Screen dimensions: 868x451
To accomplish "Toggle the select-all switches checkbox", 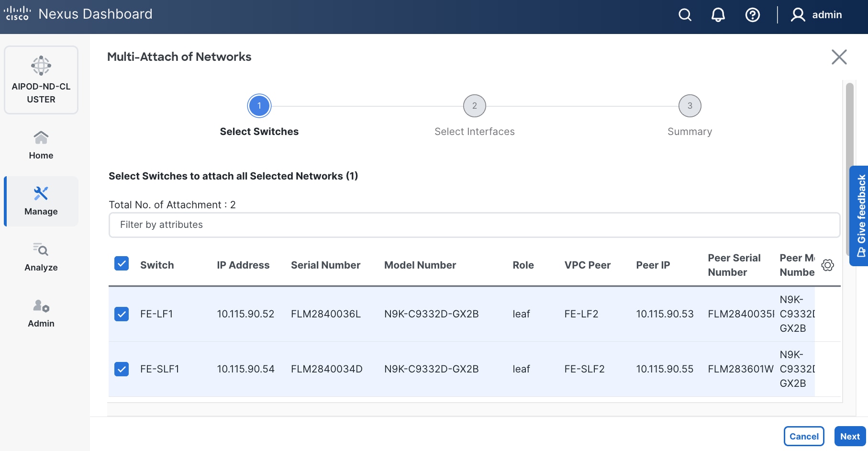I will pyautogui.click(x=122, y=264).
